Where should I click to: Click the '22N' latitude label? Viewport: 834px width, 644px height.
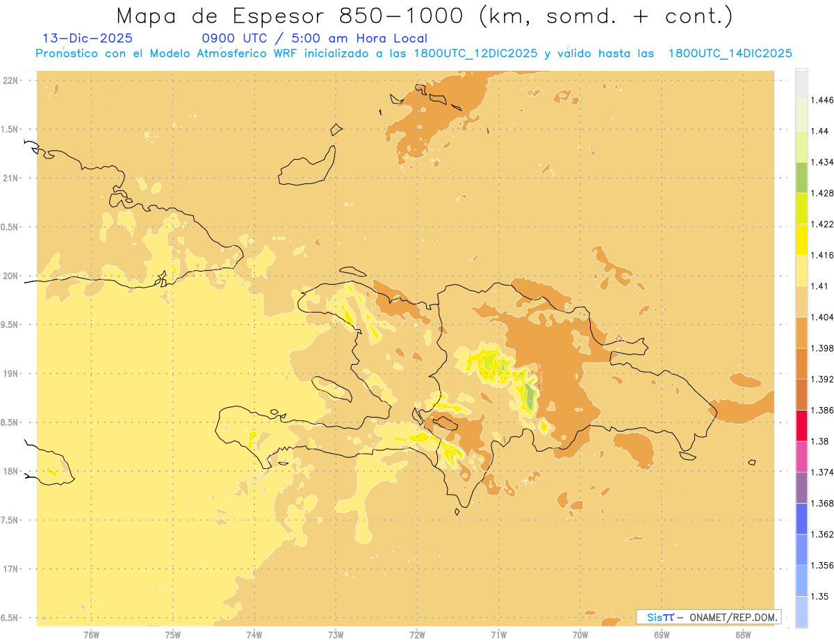[11, 81]
